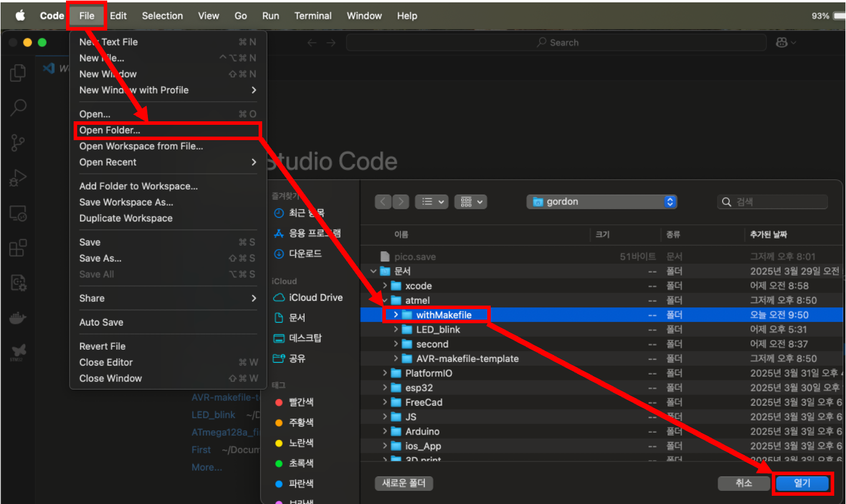Open list view options dropdown

pos(432,202)
